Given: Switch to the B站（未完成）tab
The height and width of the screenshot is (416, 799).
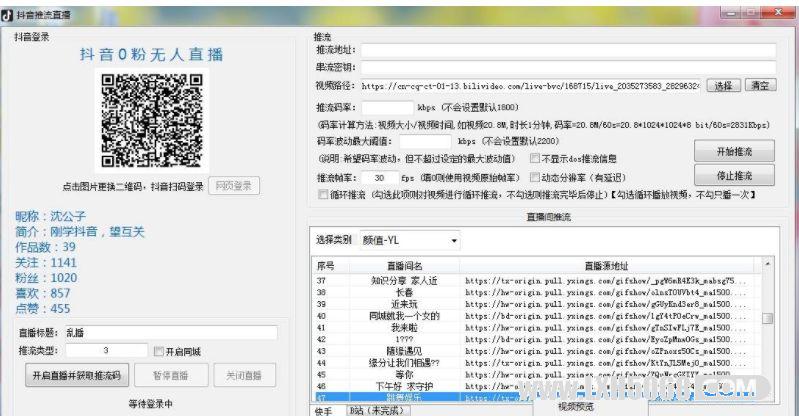Looking at the screenshot, I should [x=378, y=410].
